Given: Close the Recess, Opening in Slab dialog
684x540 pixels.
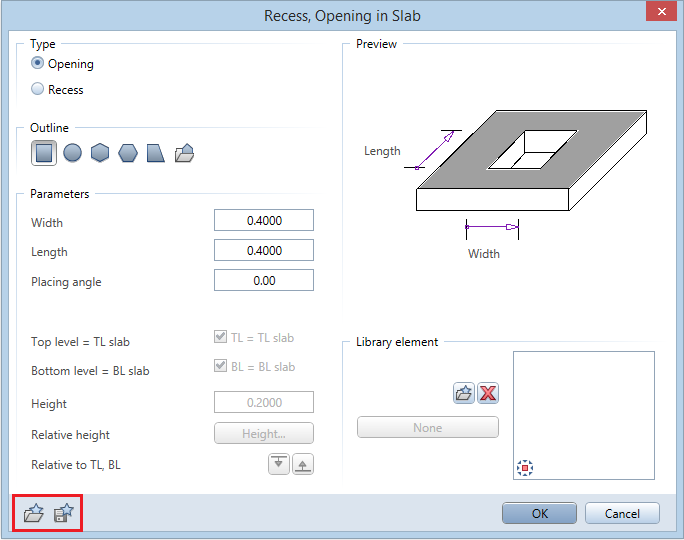Looking at the screenshot, I should pyautogui.click(x=661, y=11).
